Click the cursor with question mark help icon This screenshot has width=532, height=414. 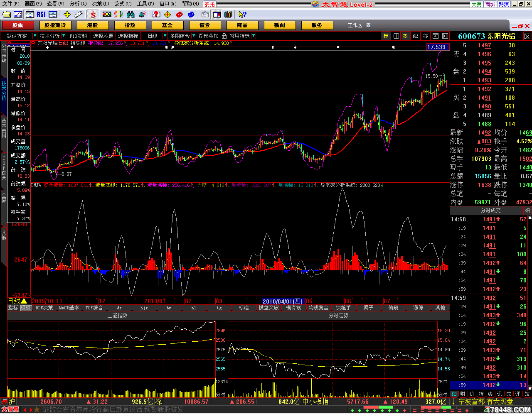(x=242, y=15)
